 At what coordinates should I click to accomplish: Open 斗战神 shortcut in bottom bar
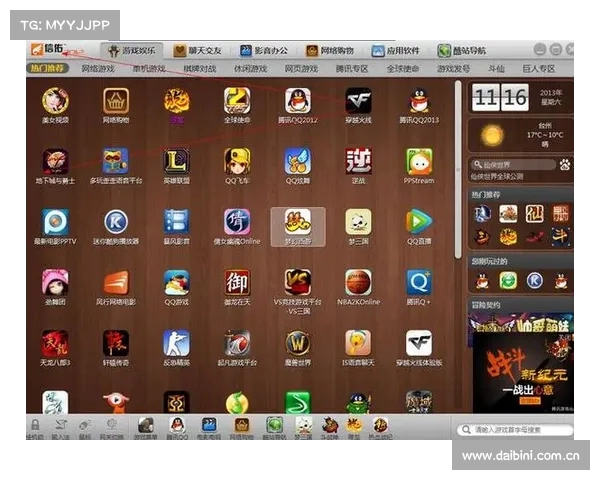pos(330,428)
